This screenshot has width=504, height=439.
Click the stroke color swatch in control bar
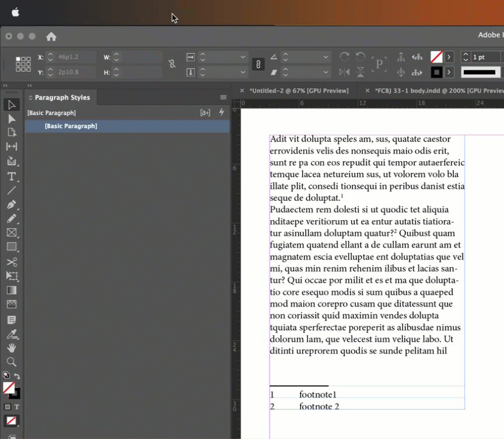click(436, 72)
